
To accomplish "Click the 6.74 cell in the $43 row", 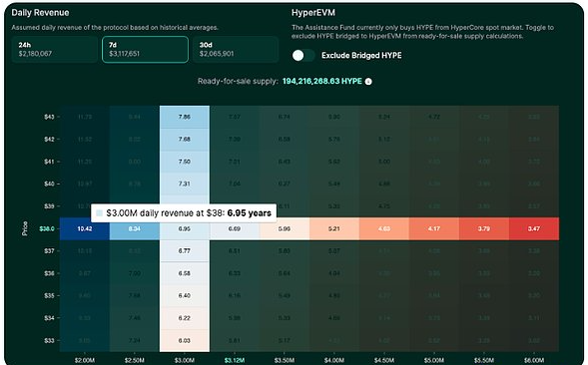I will [x=285, y=117].
